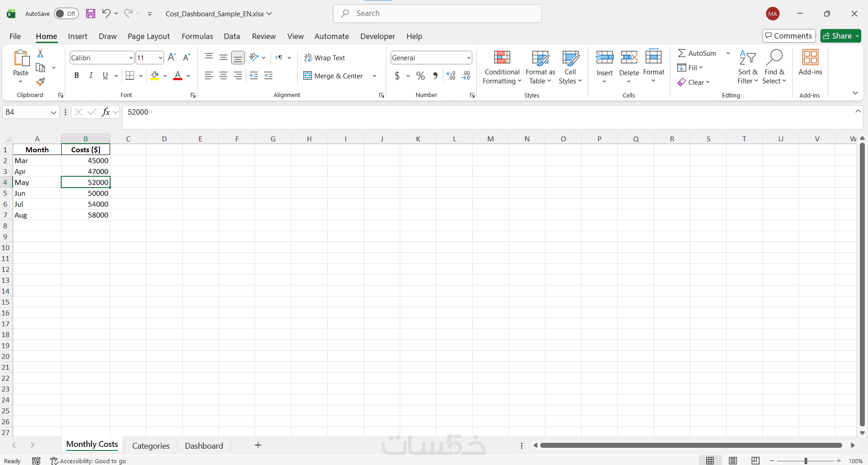Toggle Wrap Text for the cell
Viewport: 868px width, 465px height.
325,58
